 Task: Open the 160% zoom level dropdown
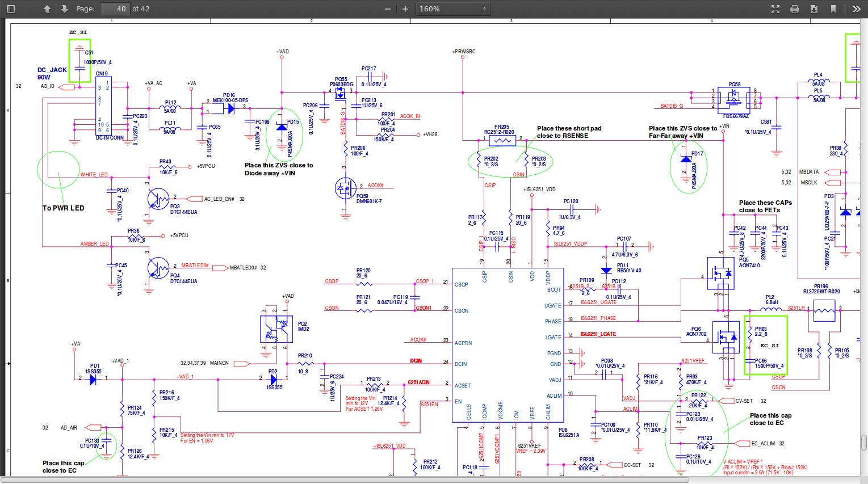click(452, 9)
